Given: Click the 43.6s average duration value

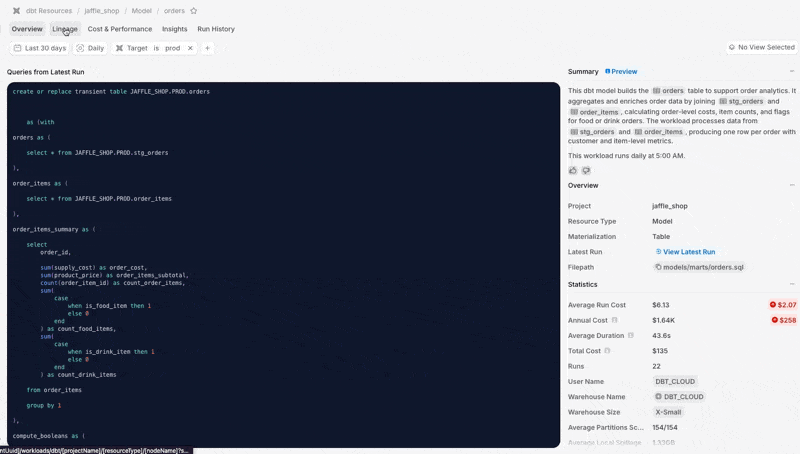Looking at the screenshot, I should 661,335.
